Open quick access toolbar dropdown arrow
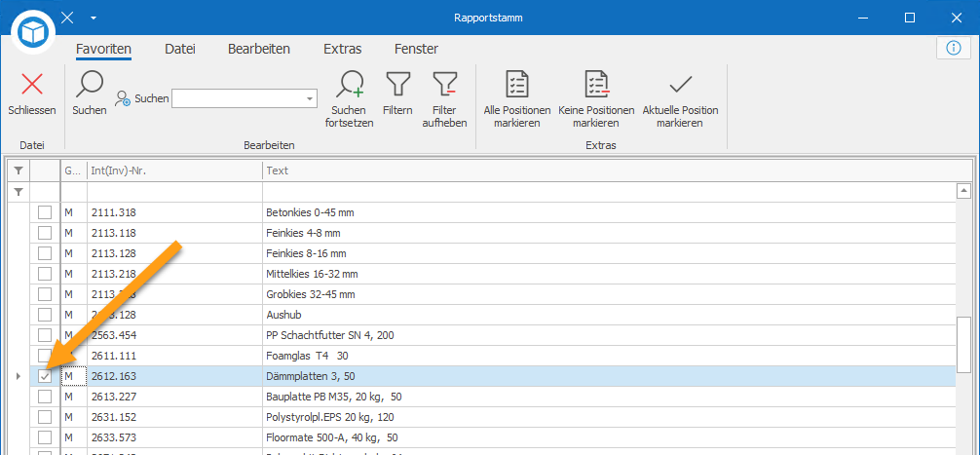980x455 pixels. tap(94, 18)
